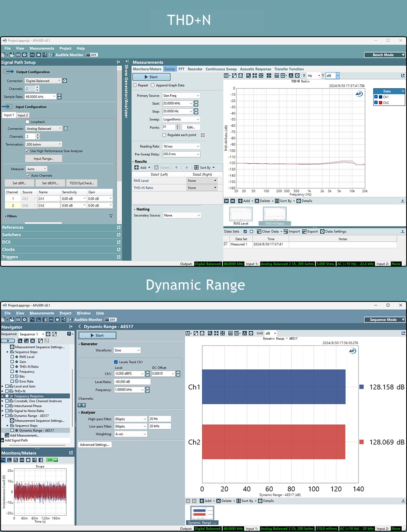
Task: Open Sequence 1 settings gear icon
Action: 48,334
